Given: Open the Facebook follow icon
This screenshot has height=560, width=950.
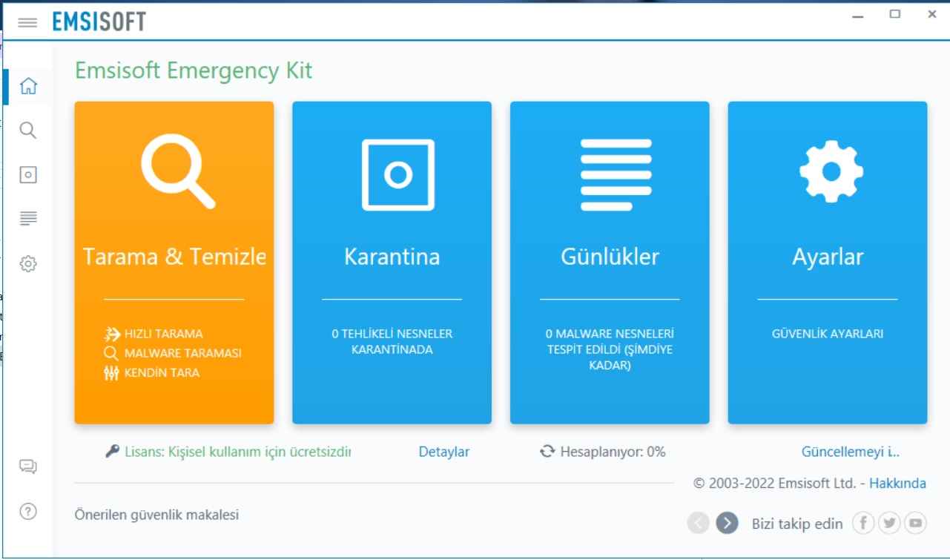Looking at the screenshot, I should (x=862, y=523).
